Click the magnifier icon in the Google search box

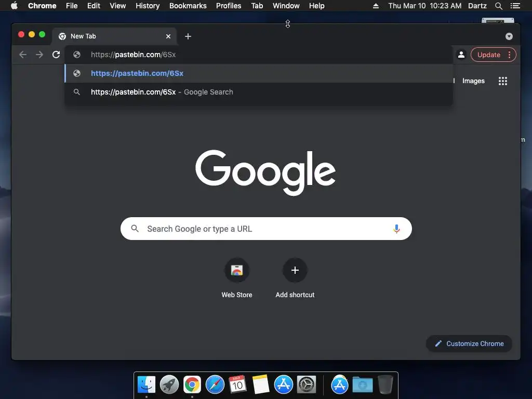point(135,229)
